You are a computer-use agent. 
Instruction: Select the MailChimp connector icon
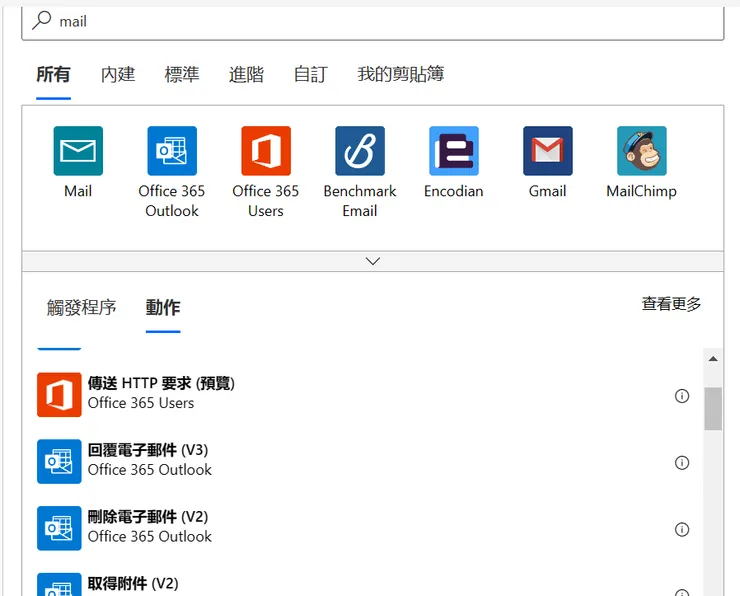point(641,151)
